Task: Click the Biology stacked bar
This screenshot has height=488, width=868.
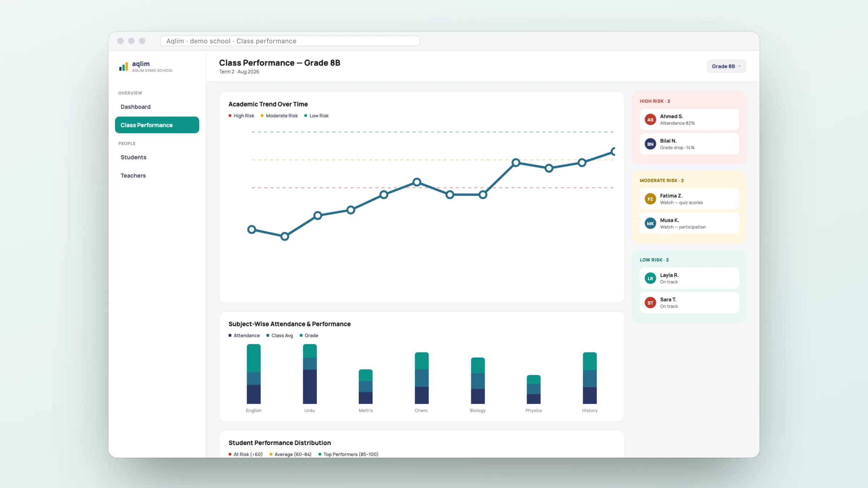Action: point(478,381)
